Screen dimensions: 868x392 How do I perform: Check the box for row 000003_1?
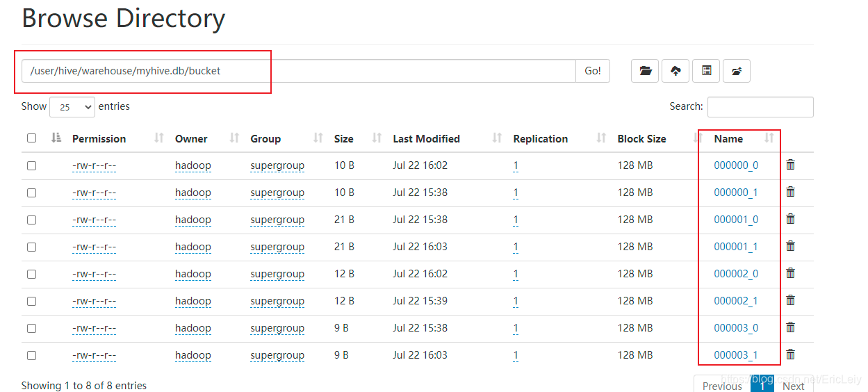coord(31,355)
